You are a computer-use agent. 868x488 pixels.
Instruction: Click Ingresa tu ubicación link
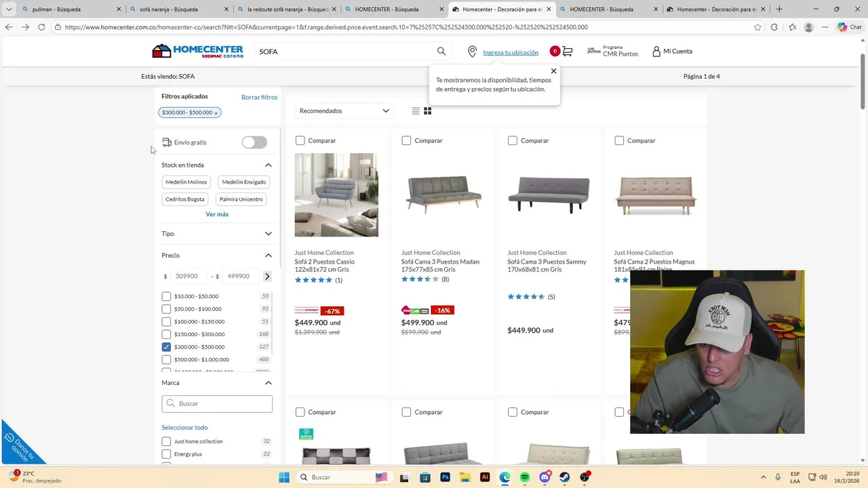click(x=511, y=52)
